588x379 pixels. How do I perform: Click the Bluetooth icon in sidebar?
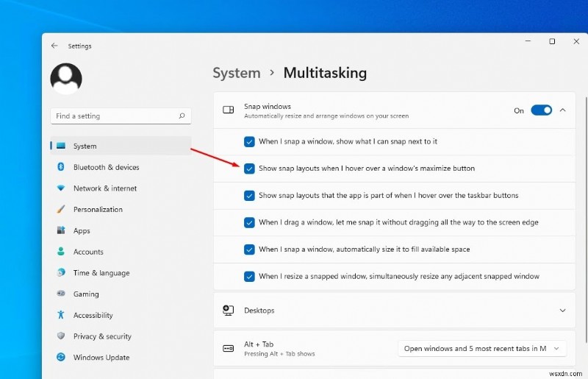point(61,167)
